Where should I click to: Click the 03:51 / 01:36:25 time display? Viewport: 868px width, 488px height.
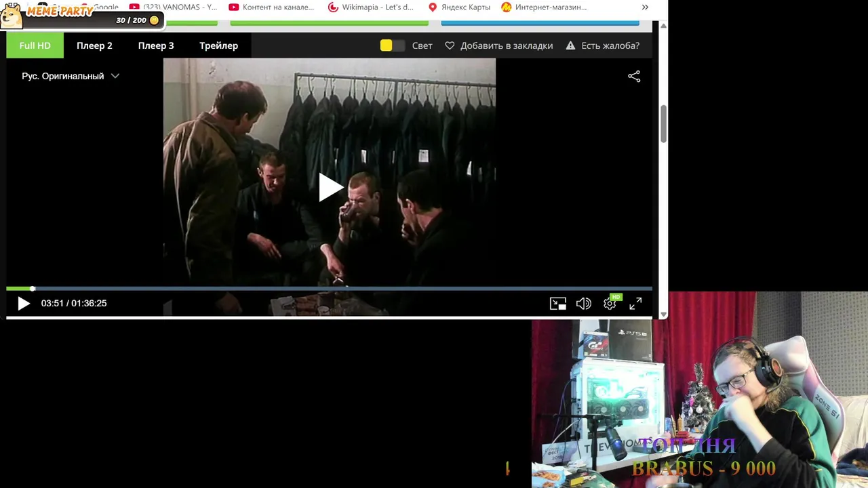[74, 303]
